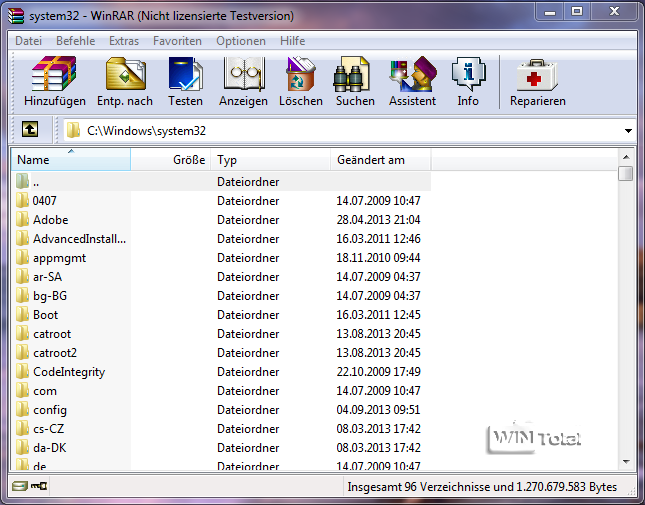This screenshot has width=645, height=505.
Task: Click the folder icon of 0407 row
Action: point(22,201)
